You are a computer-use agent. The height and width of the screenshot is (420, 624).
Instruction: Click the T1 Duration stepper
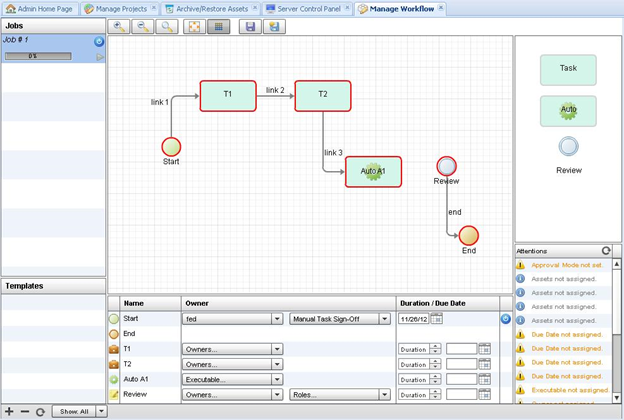(x=435, y=349)
